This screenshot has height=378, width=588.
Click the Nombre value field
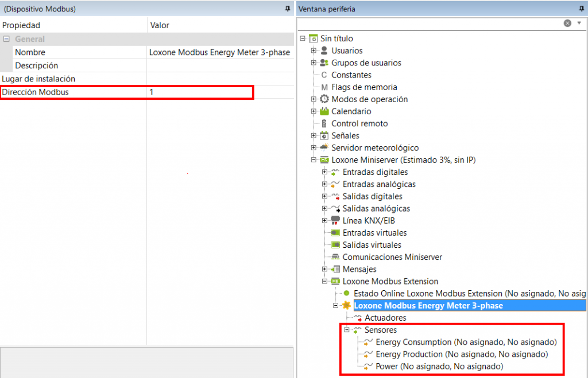pos(219,52)
